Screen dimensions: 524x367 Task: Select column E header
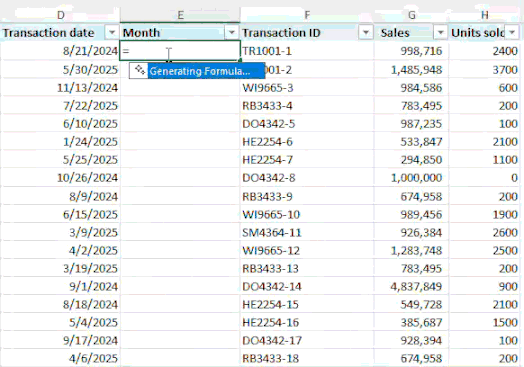(180, 15)
